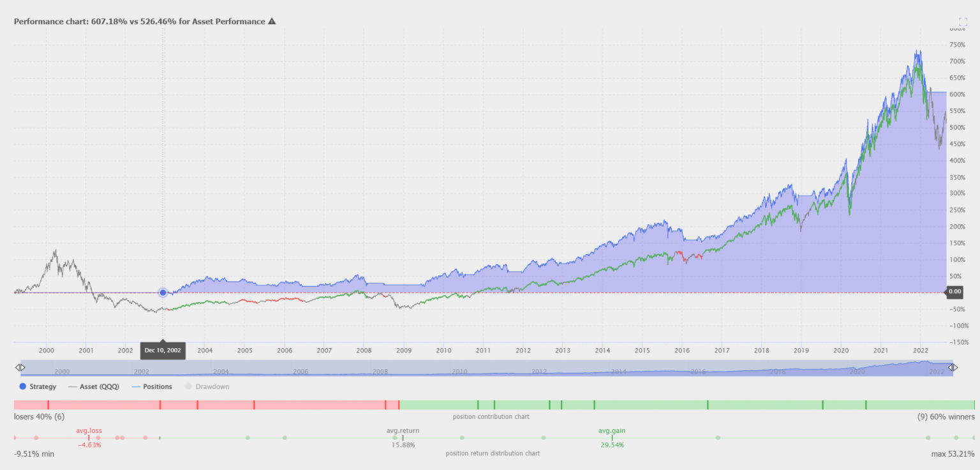Open the position contribution chart area
This screenshot has width=980, height=470.
[490, 417]
